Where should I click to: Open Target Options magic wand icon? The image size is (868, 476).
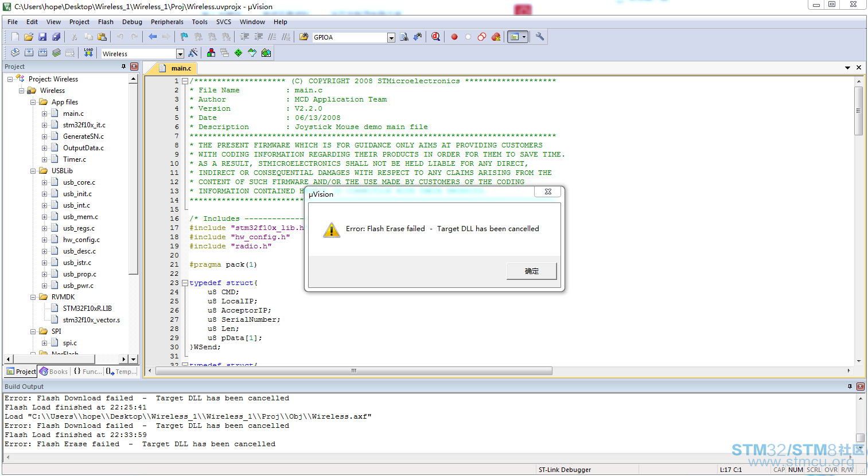coord(193,53)
